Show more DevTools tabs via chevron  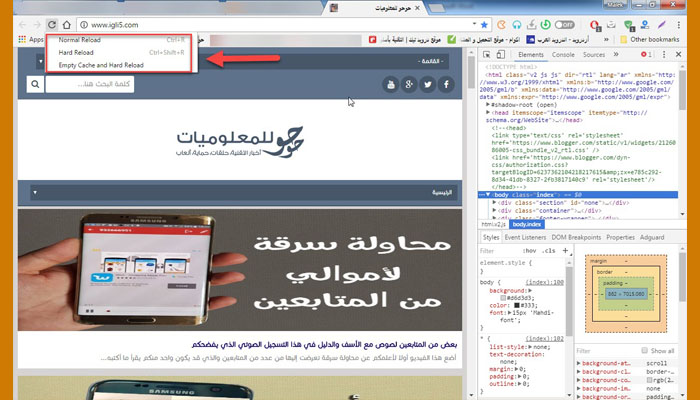coord(615,54)
